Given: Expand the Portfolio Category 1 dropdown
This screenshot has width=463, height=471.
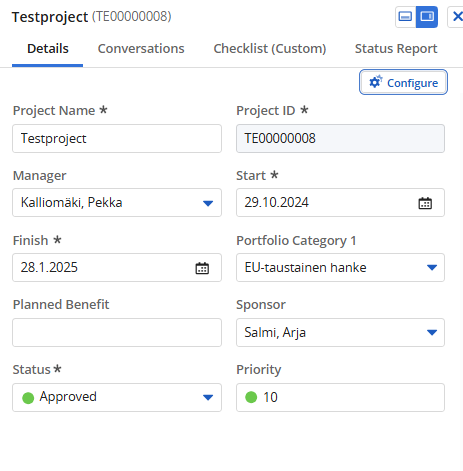Looking at the screenshot, I should coord(340,267).
